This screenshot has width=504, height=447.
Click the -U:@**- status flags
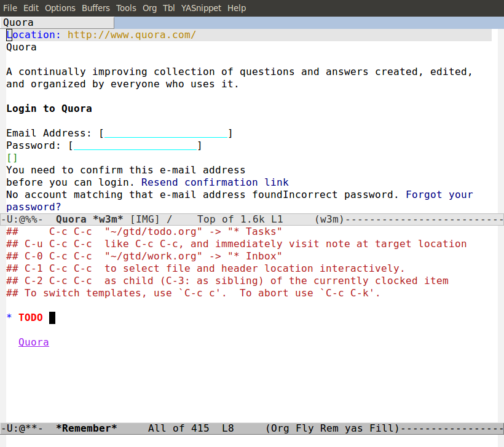pos(22,429)
